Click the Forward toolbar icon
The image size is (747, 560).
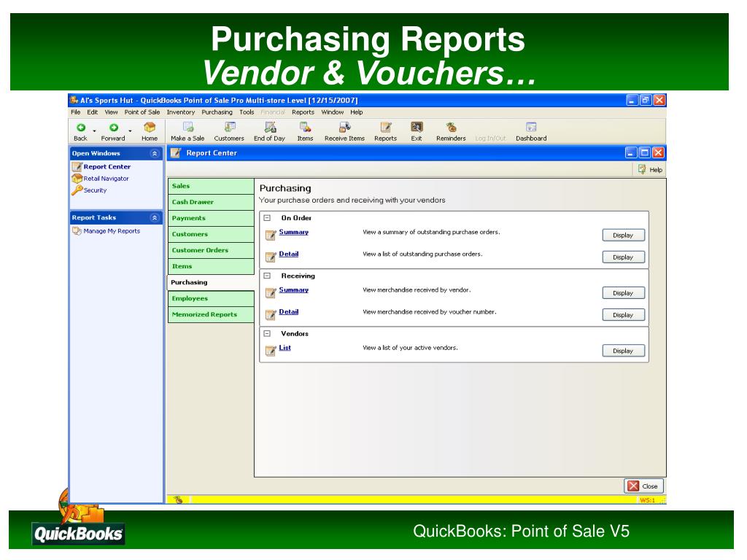pyautogui.click(x=113, y=128)
